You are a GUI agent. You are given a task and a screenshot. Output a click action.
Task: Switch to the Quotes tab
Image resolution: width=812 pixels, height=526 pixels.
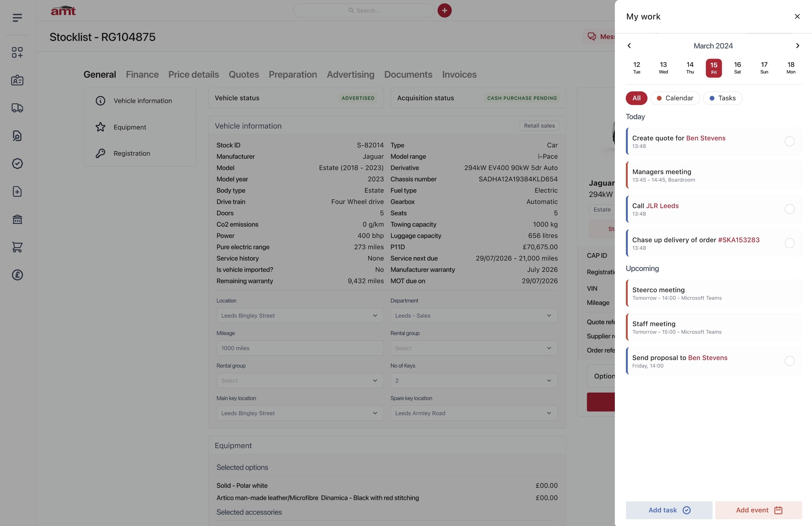tap(244, 74)
